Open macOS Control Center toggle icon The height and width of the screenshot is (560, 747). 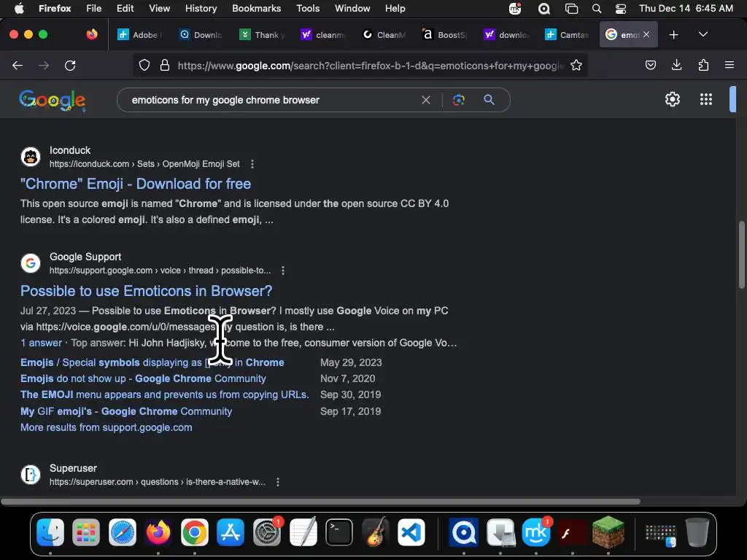pos(620,9)
